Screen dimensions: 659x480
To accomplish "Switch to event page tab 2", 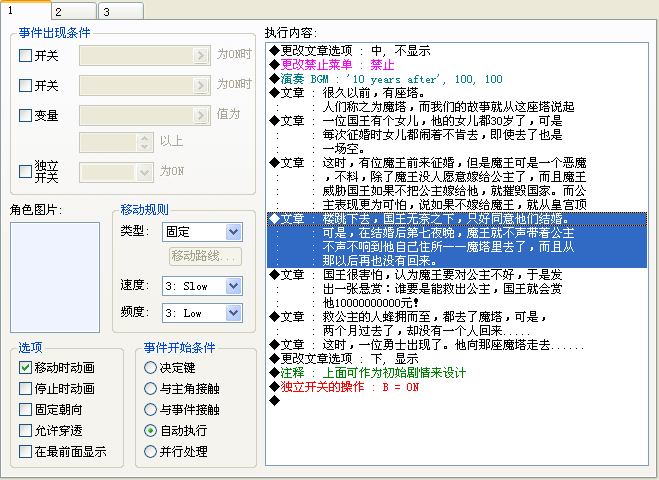I will coord(74,11).
